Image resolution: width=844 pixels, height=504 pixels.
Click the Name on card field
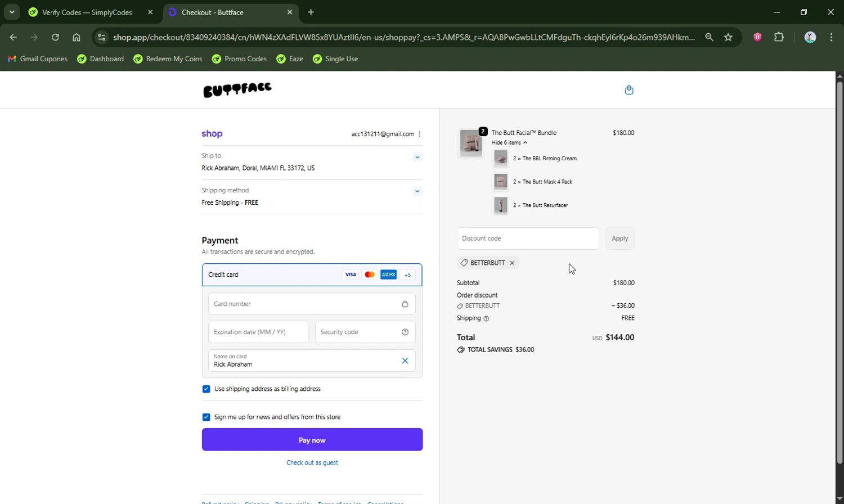pos(312,361)
